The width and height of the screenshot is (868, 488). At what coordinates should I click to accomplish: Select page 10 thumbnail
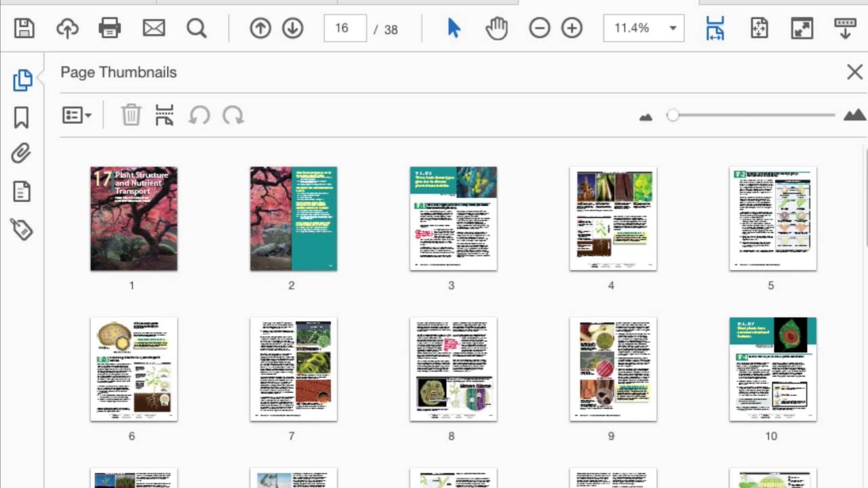(x=773, y=369)
